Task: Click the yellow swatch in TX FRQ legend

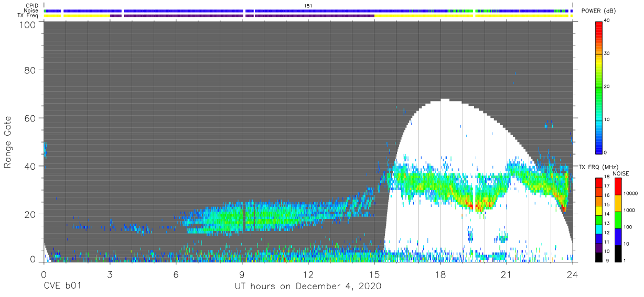Action: click(x=598, y=210)
